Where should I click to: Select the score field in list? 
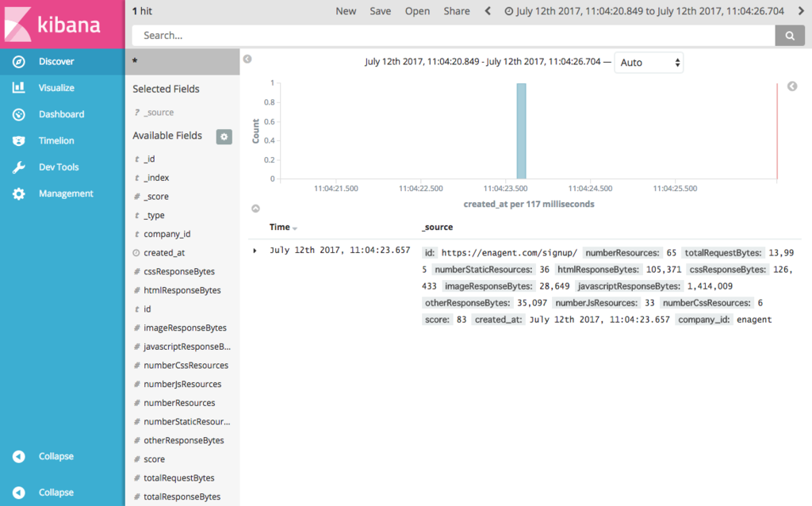tap(155, 459)
